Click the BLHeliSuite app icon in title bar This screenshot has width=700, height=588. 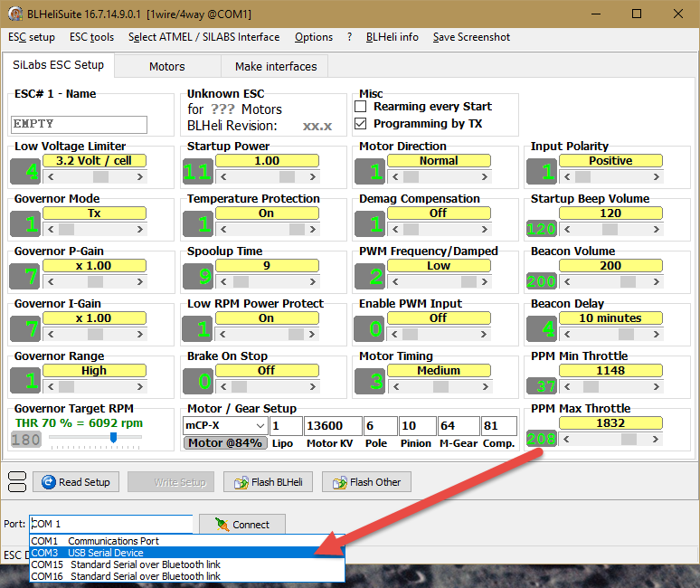[14, 14]
